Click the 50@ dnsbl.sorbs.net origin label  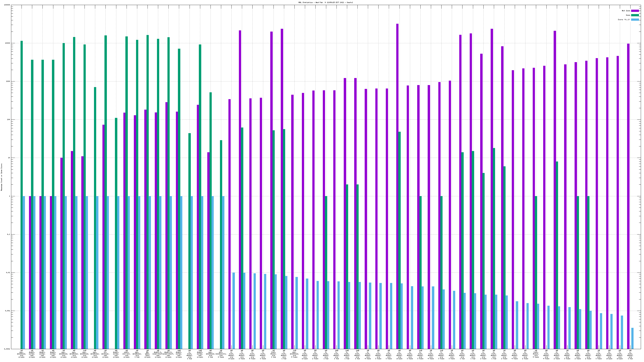pos(116,354)
